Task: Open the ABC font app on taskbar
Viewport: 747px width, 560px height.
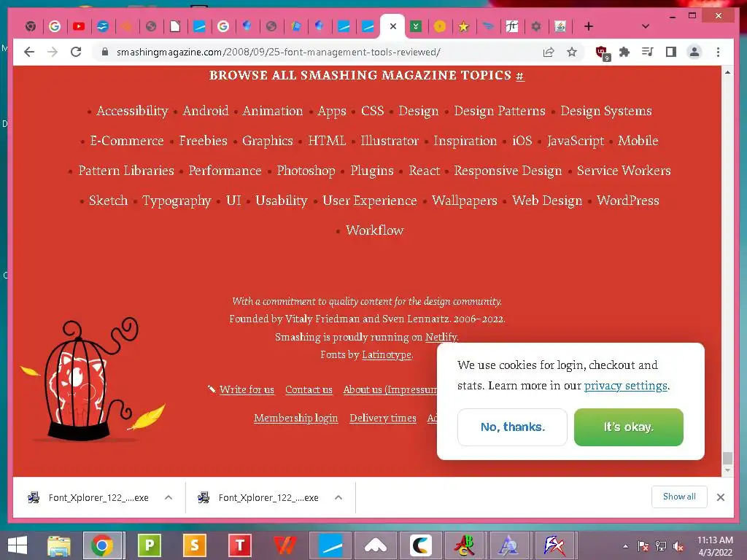Action: pos(465,545)
